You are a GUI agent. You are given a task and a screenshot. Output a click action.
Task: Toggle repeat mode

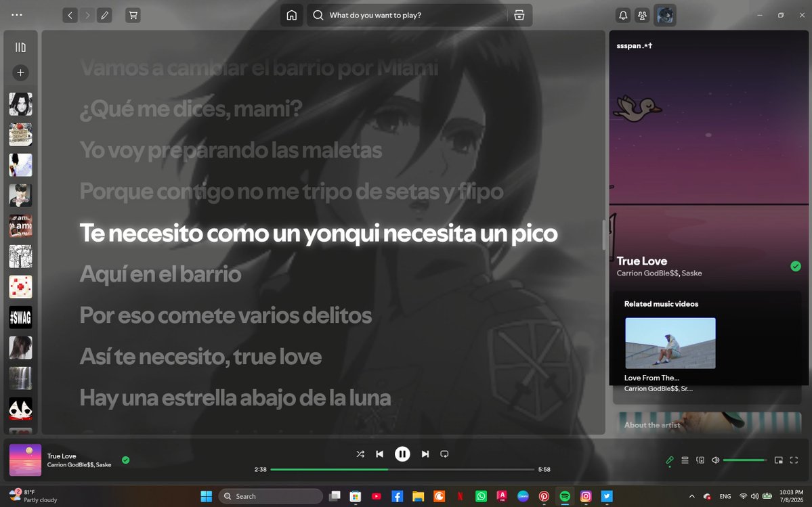pos(444,454)
